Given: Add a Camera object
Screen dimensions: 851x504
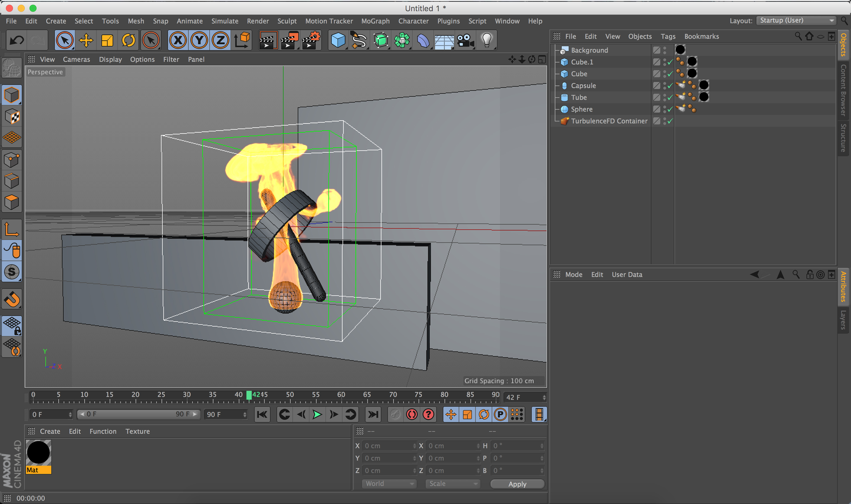Looking at the screenshot, I should point(466,40).
